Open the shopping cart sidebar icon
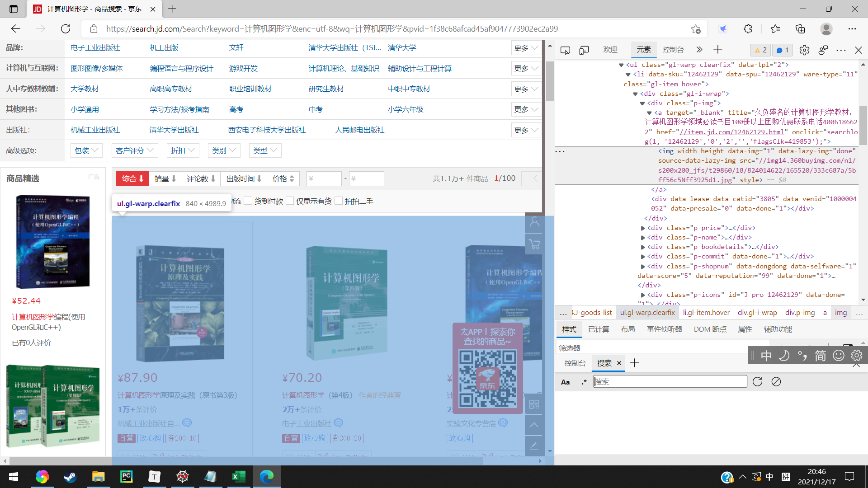This screenshot has width=868, height=488. pos(534,244)
